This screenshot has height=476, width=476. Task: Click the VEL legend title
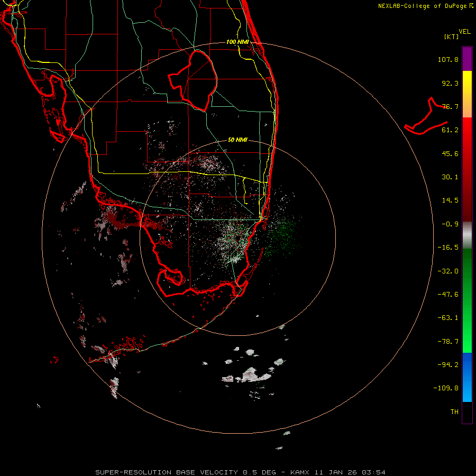(464, 32)
